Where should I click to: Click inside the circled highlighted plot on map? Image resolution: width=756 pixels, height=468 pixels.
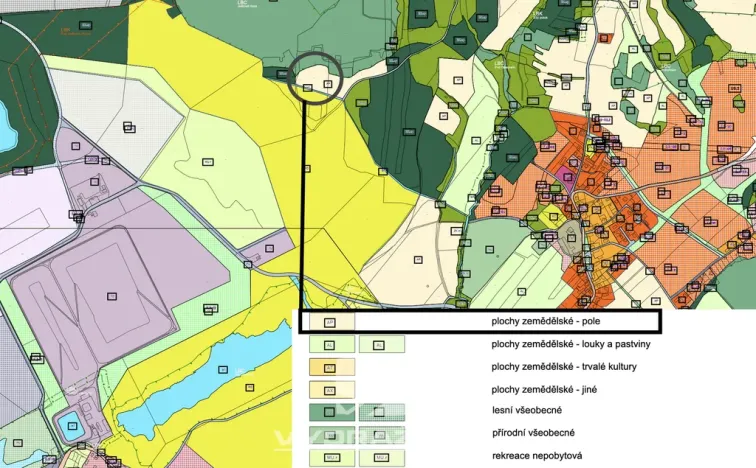click(316, 77)
